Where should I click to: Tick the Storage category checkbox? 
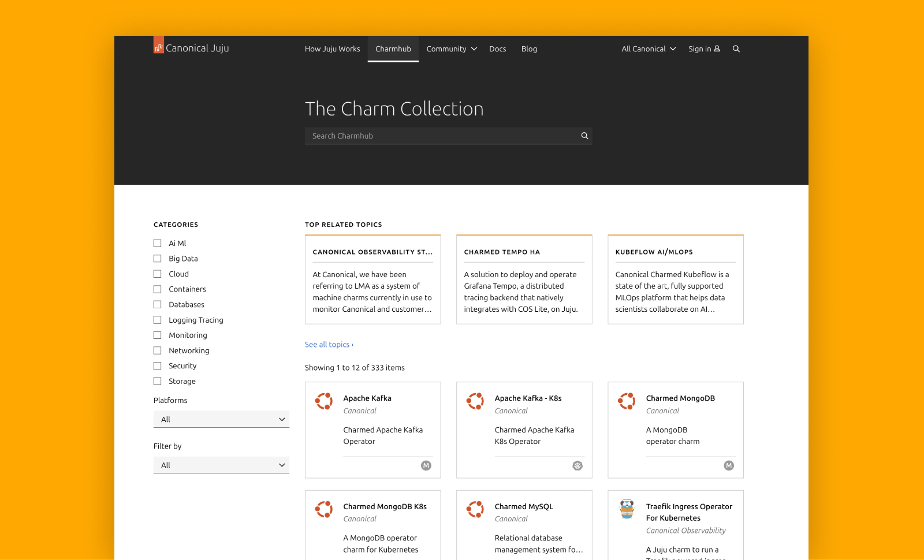pos(157,381)
